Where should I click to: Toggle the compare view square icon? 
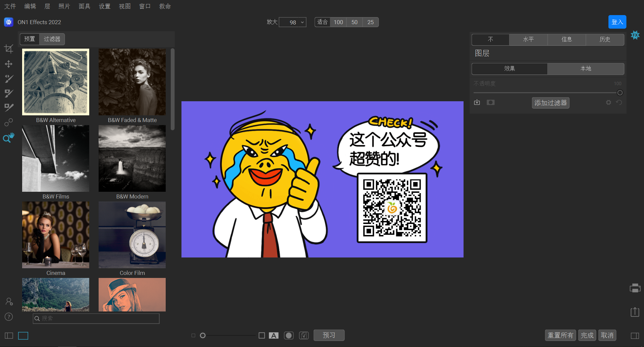(262, 335)
